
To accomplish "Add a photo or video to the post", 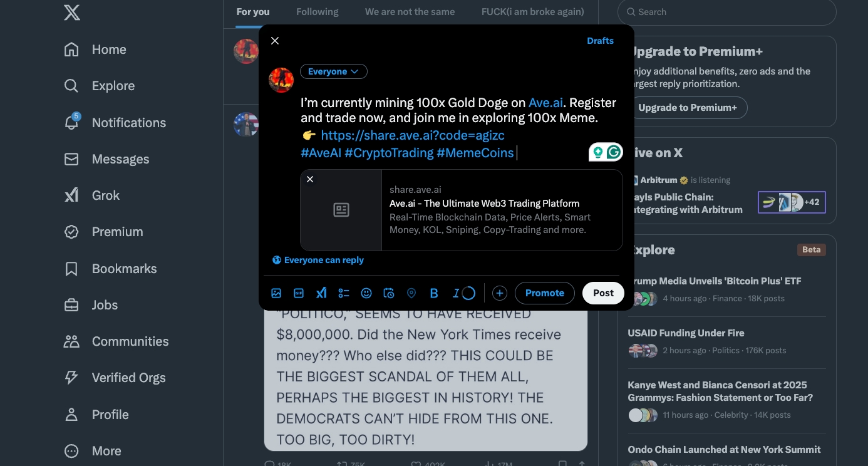I will 276,293.
